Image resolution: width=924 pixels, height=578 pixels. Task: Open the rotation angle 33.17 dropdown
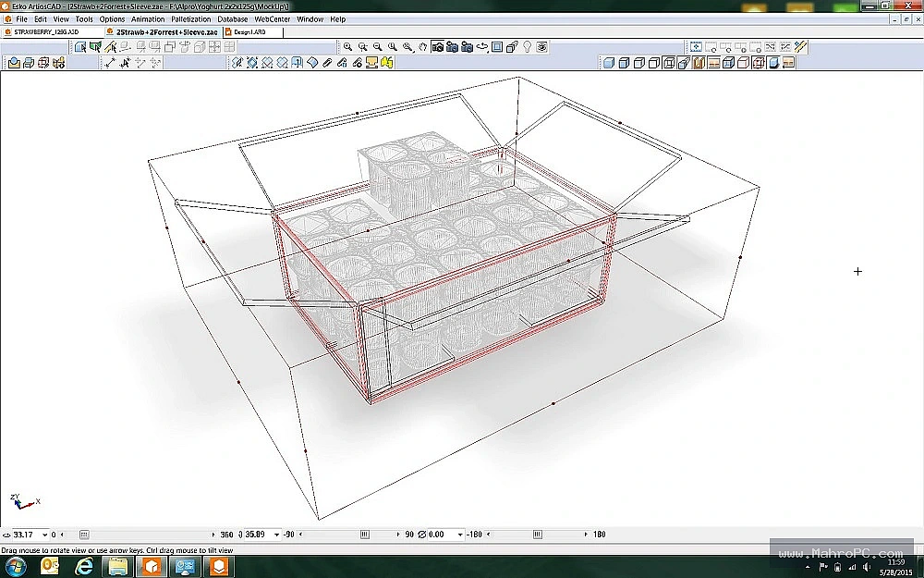(44, 535)
